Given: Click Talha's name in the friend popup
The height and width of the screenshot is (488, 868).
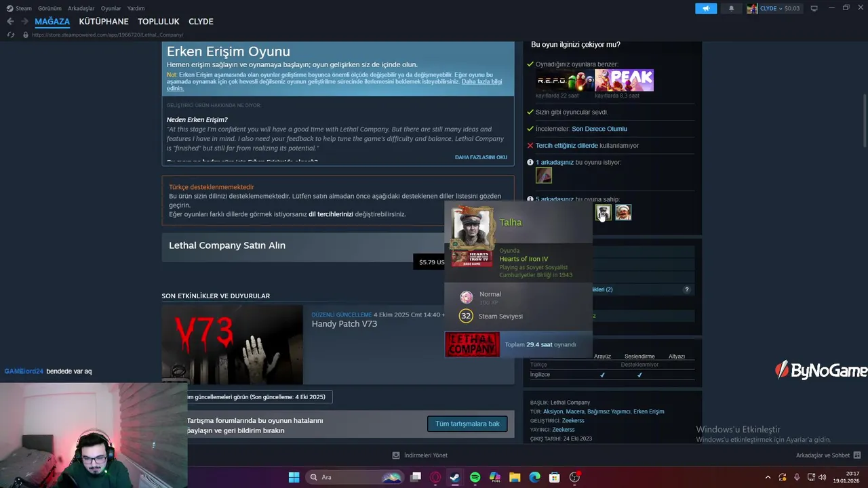Looking at the screenshot, I should (511, 222).
